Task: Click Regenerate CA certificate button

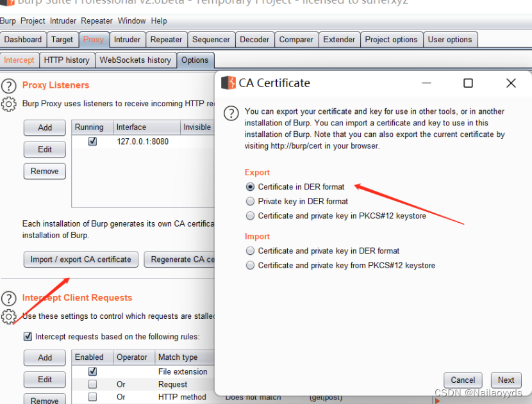Action: click(180, 259)
